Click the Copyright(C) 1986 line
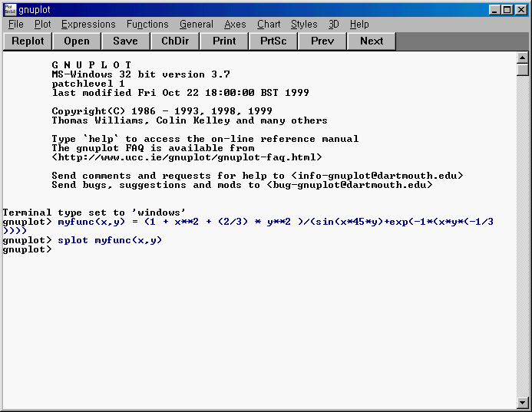Viewport: 532px width, 412px height. pos(162,111)
